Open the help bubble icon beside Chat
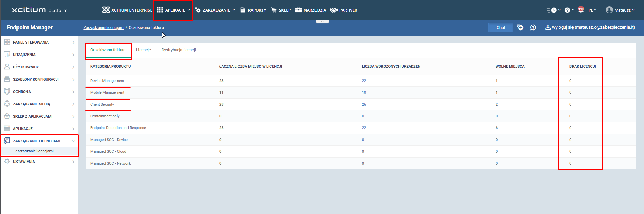The height and width of the screenshot is (214, 644). (533, 27)
